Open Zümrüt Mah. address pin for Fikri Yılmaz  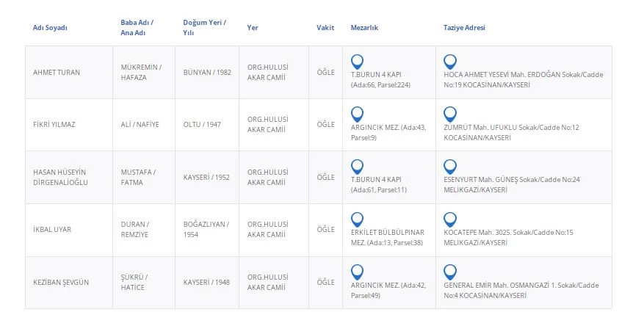pos(450,114)
